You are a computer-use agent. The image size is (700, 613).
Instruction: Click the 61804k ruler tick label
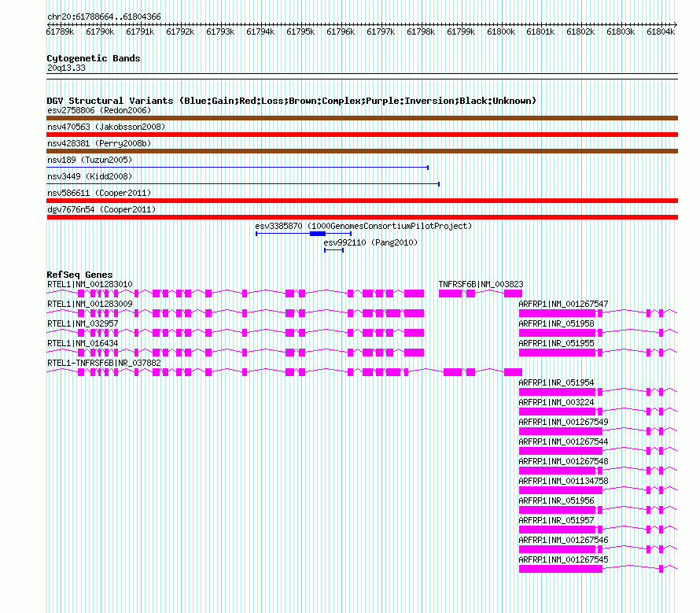point(661,31)
